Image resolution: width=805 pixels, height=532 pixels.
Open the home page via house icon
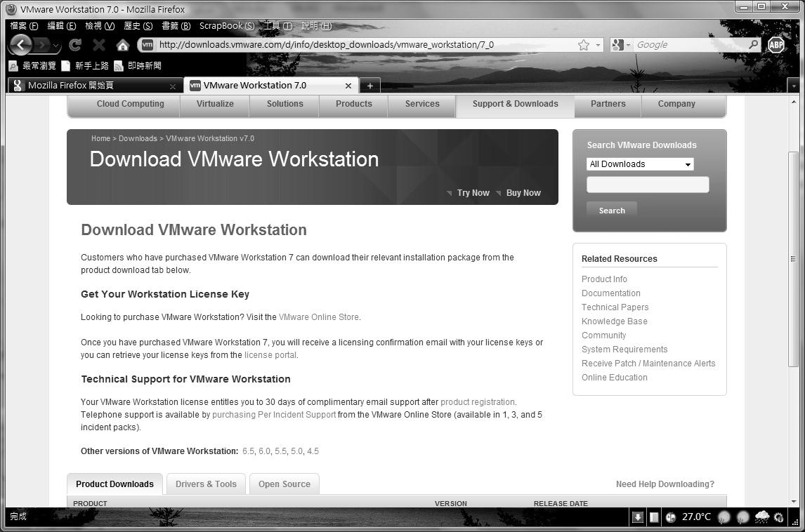(123, 45)
